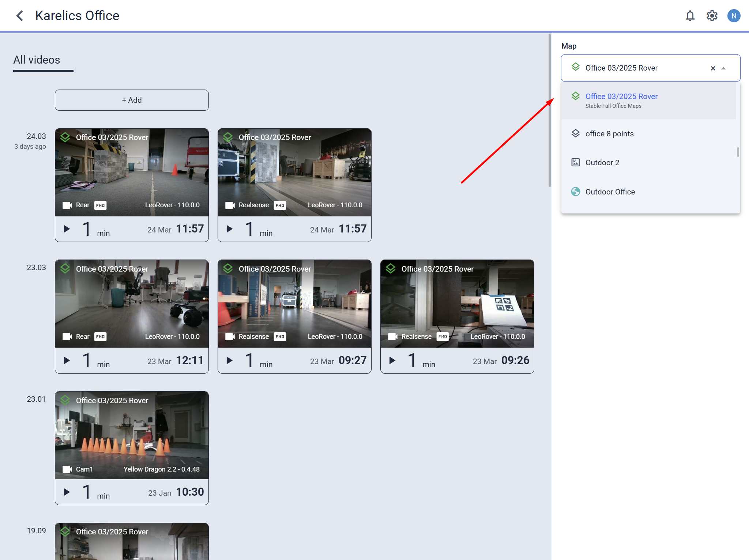Select Office 03/2025 Rover map option

point(648,101)
